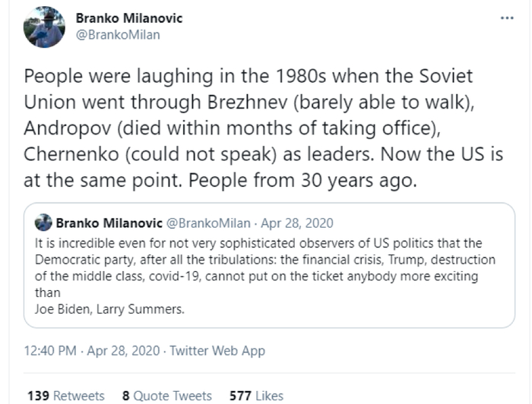Click the small avatar in quoted tweet
This screenshot has height=404, width=532.
(x=44, y=223)
